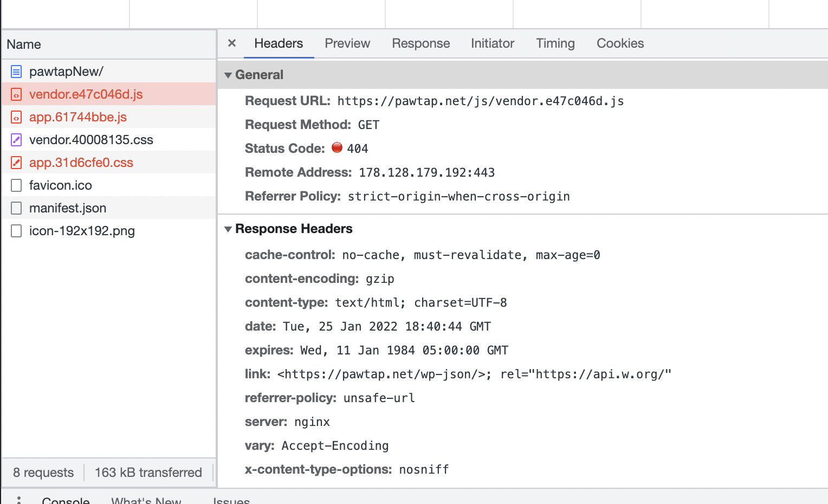This screenshot has height=504, width=828.
Task: Click the 404 status code value
Action: click(x=358, y=149)
